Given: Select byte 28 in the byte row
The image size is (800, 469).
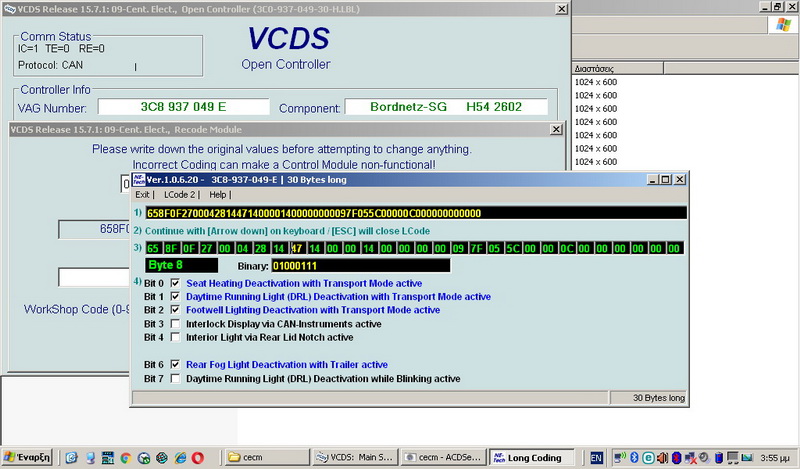Looking at the screenshot, I should coord(260,249).
